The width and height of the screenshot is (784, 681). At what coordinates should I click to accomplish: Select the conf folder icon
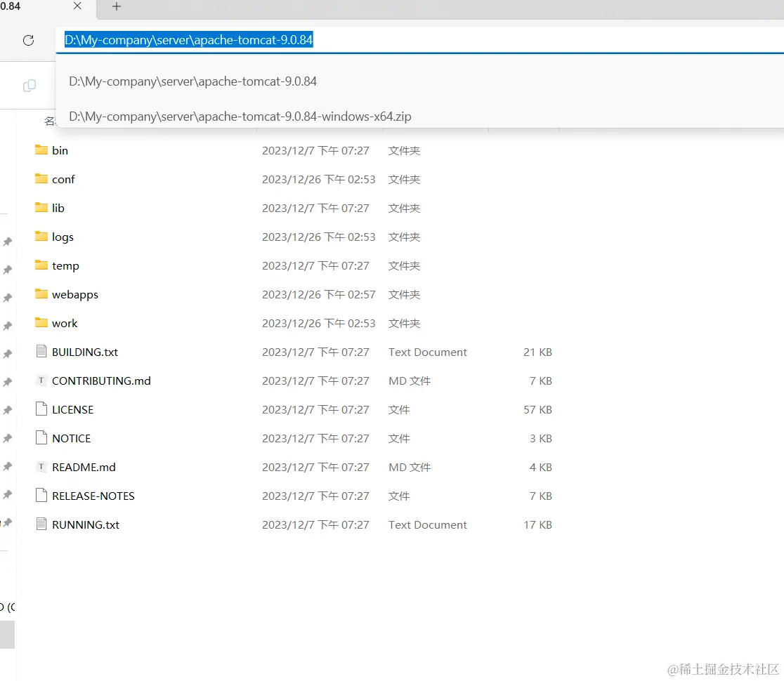(41, 179)
